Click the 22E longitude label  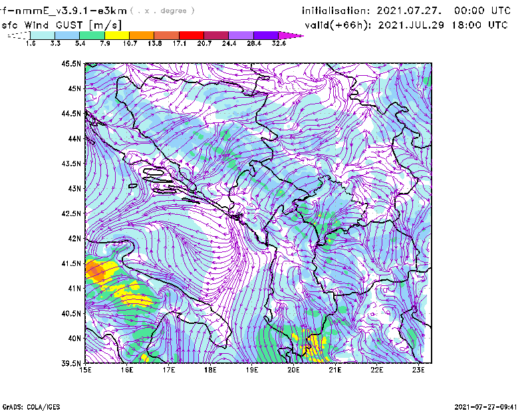(376, 370)
